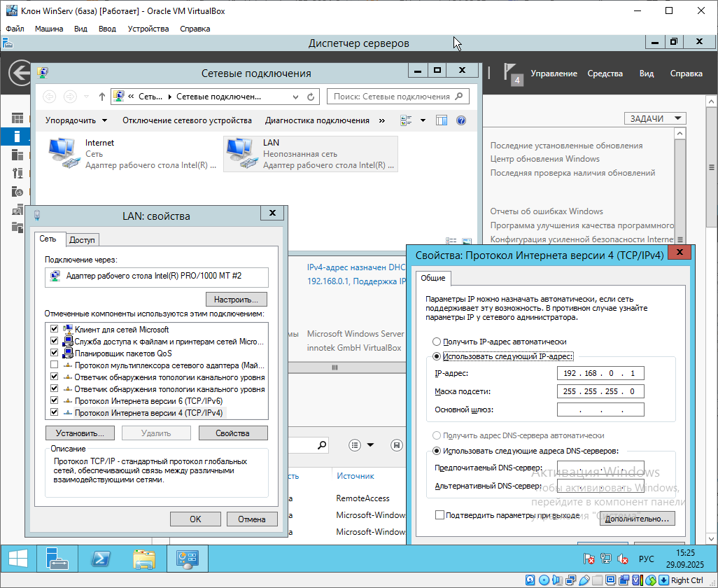Click the Server Manager back arrow button

coord(20,73)
